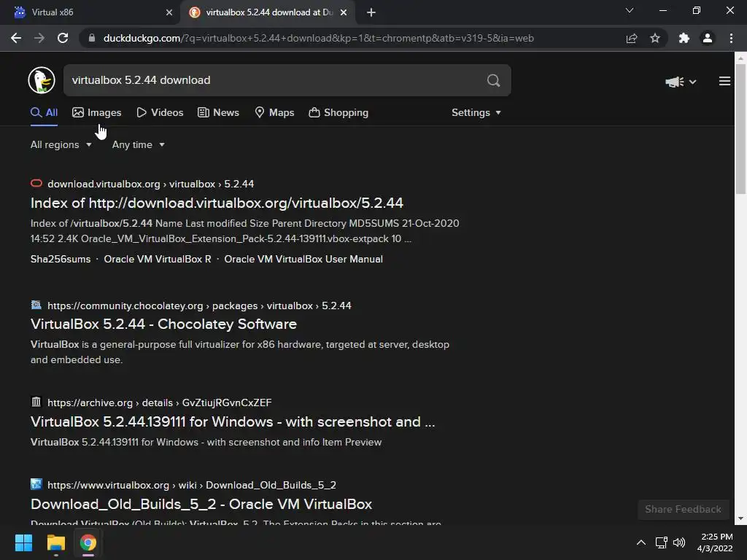Share this page using share icon
The width and height of the screenshot is (747, 560).
click(x=632, y=38)
